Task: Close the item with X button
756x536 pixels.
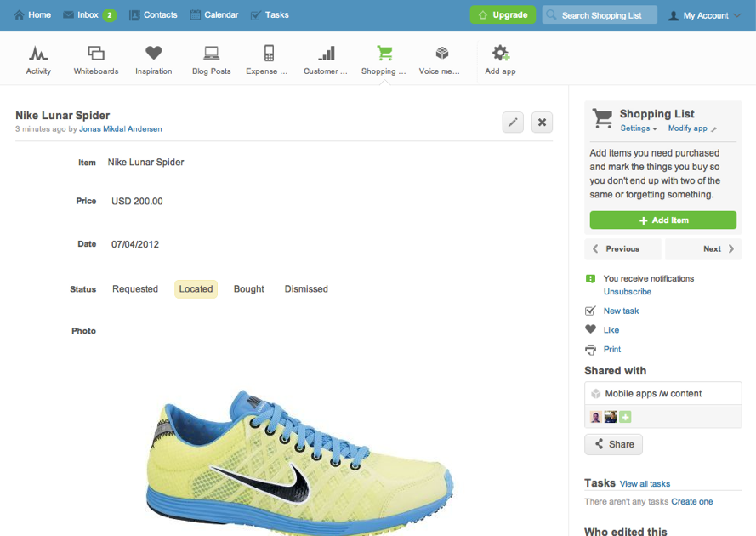Action: (x=542, y=123)
